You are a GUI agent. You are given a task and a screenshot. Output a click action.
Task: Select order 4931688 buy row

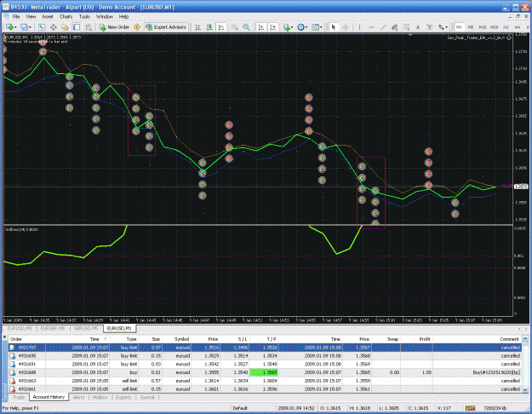click(x=266, y=372)
